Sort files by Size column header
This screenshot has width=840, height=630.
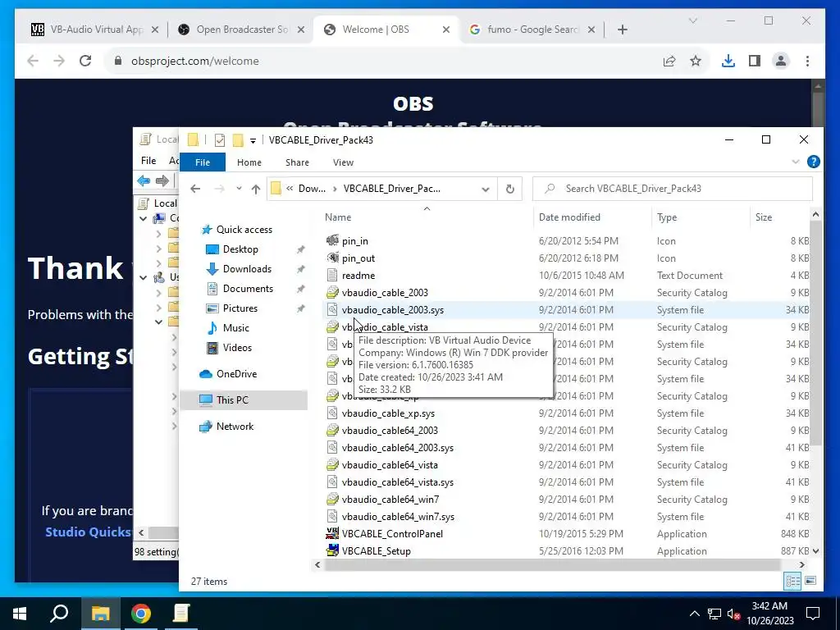click(764, 217)
